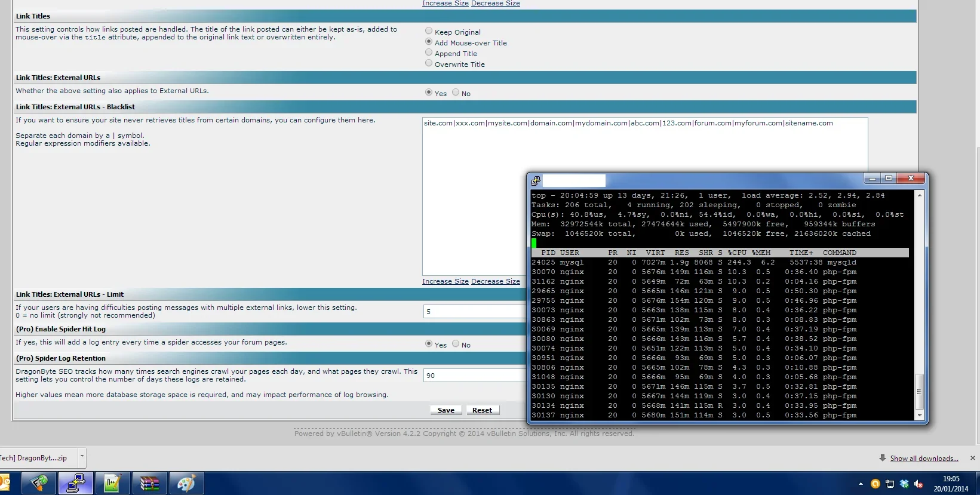Open PuTTY window system menu icon
Screen dimensions: 980x495
(x=536, y=180)
